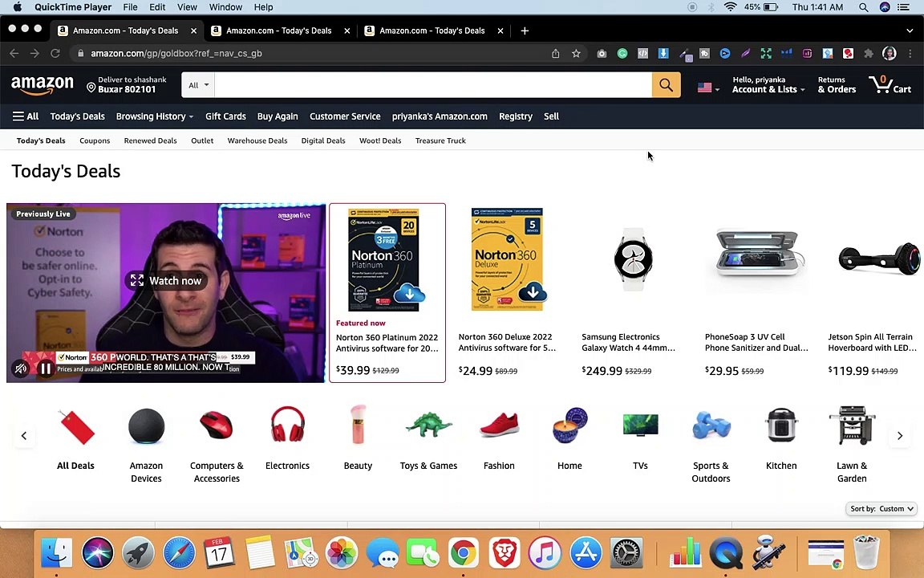Show next categories with right arrow
The image size is (924, 578).
click(x=899, y=436)
